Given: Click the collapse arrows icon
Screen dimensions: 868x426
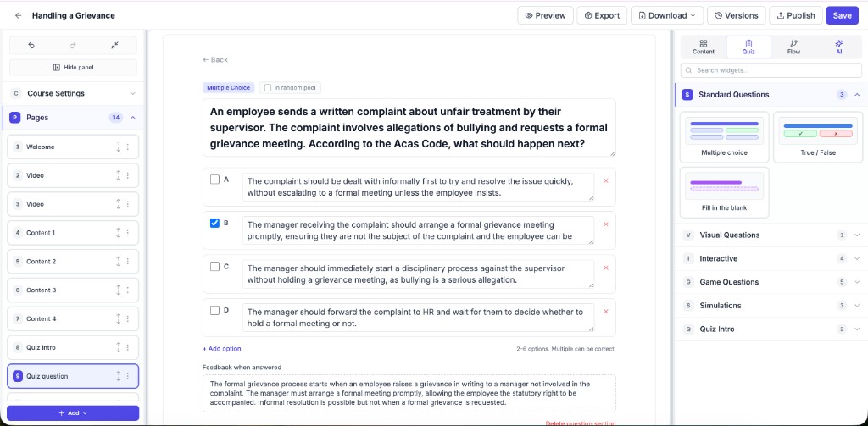Looking at the screenshot, I should [114, 46].
